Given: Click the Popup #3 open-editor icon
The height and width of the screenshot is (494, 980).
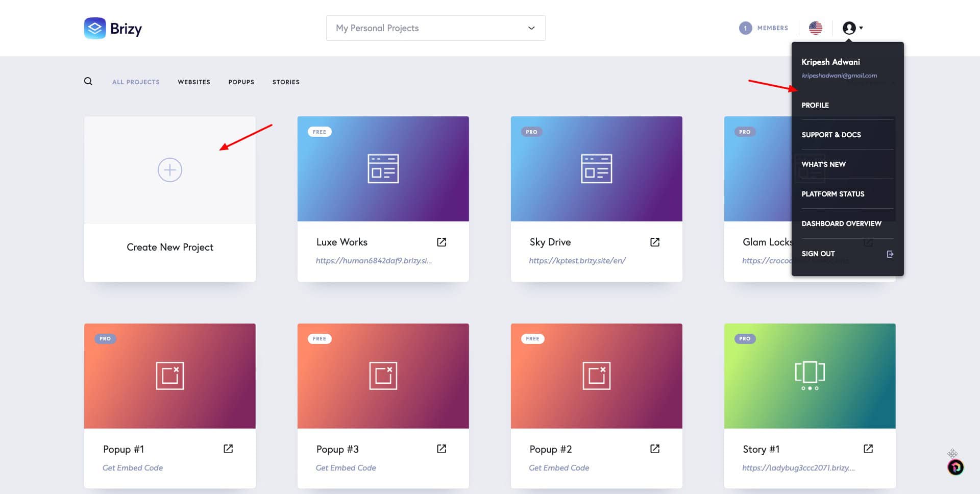Looking at the screenshot, I should click(x=442, y=449).
